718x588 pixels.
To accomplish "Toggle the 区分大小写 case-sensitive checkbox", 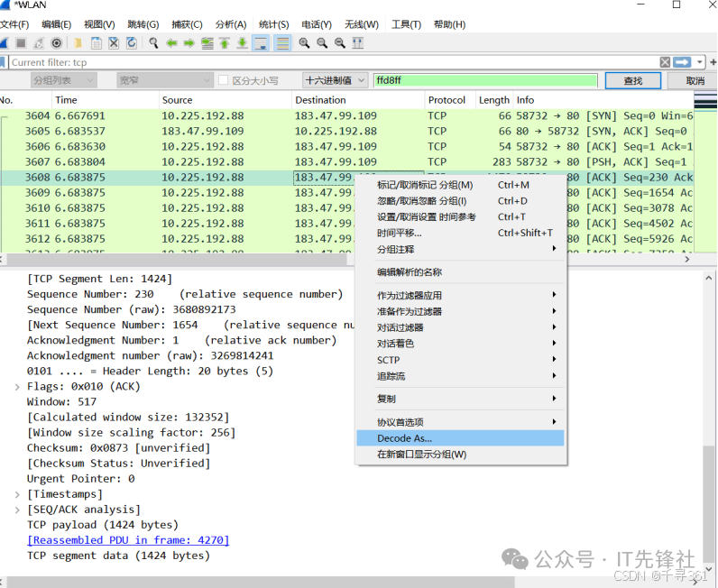I will point(224,80).
